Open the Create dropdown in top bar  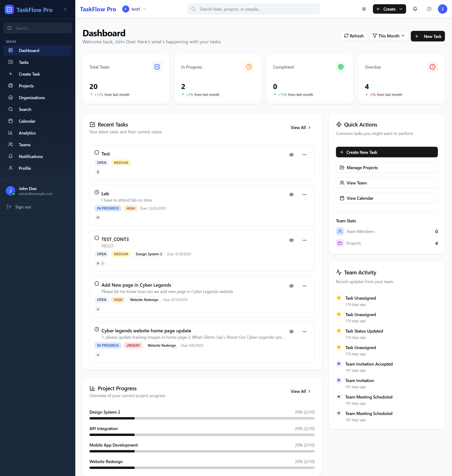pyautogui.click(x=389, y=9)
